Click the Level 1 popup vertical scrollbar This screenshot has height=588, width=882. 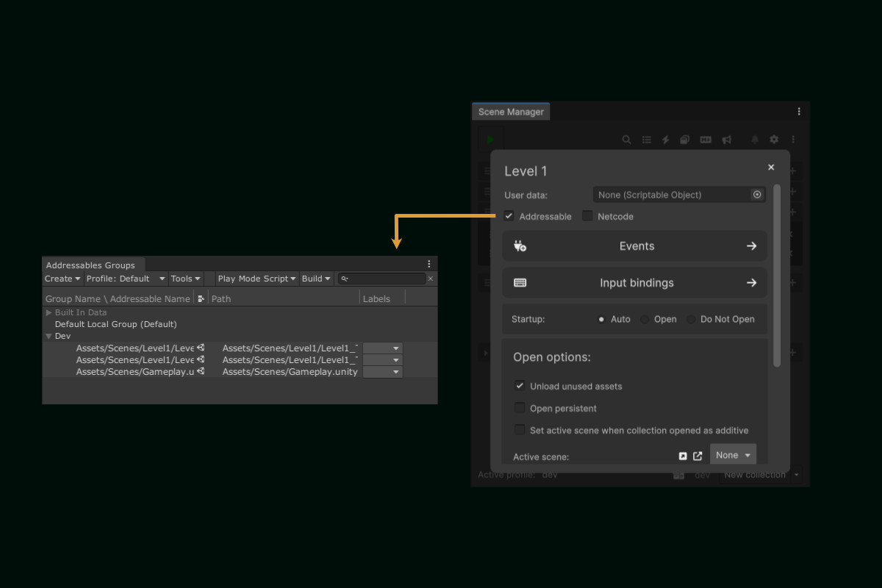pyautogui.click(x=777, y=276)
